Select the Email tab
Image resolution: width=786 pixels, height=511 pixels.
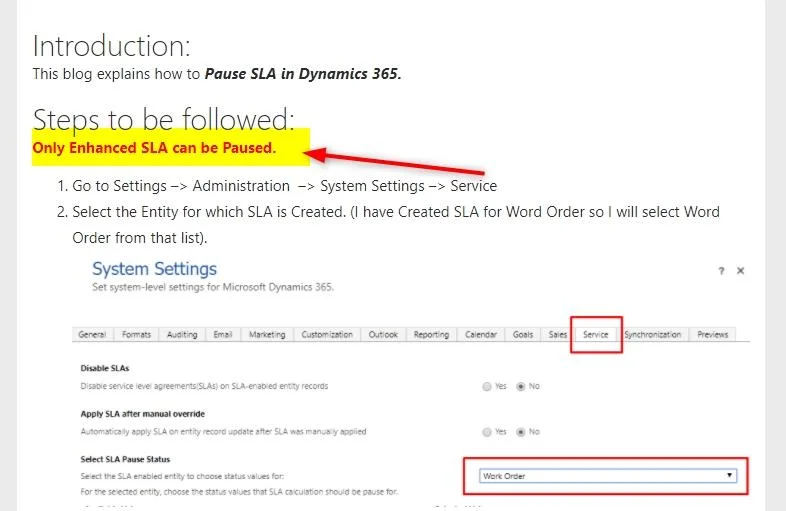point(223,334)
